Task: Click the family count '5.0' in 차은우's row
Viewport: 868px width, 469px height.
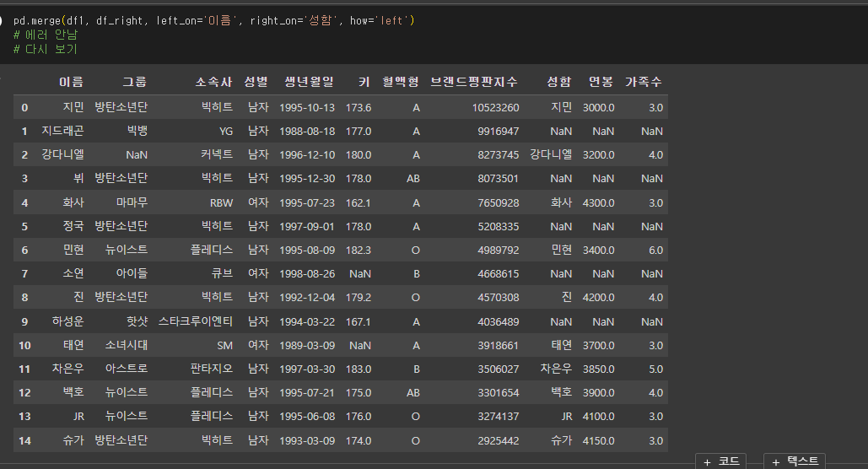Action: [655, 369]
